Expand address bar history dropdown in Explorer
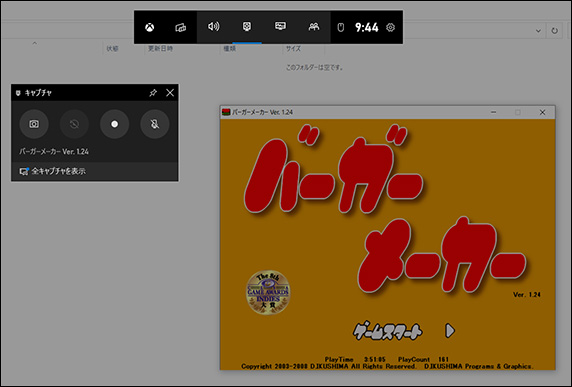Screen dimensions: 572x387 pos(538,31)
